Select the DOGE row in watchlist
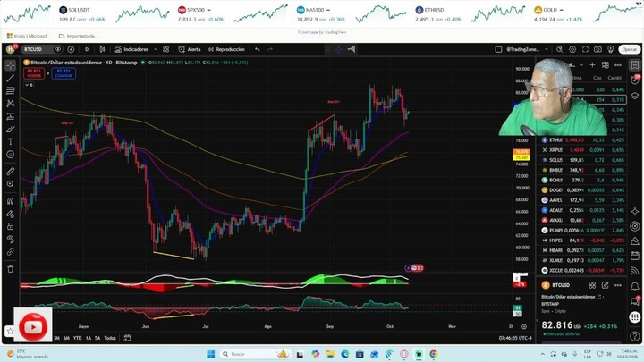The image size is (644, 362). (x=583, y=190)
